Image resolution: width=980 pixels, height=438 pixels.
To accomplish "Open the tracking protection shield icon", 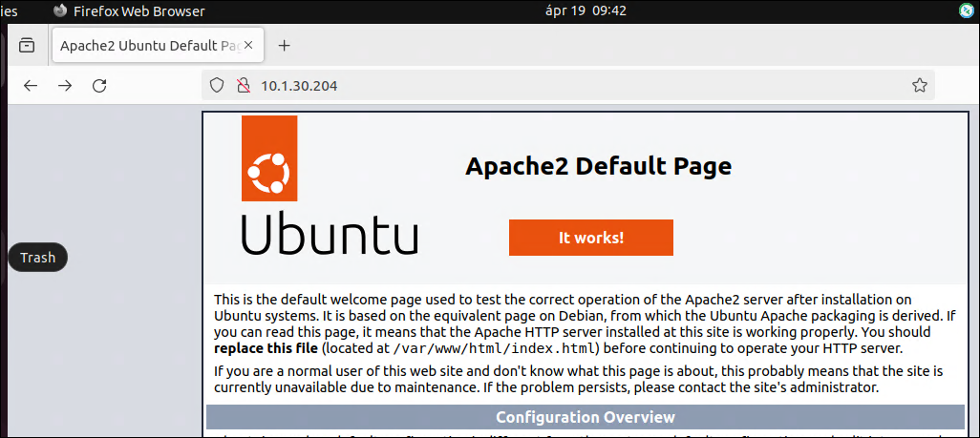I will pos(216,86).
